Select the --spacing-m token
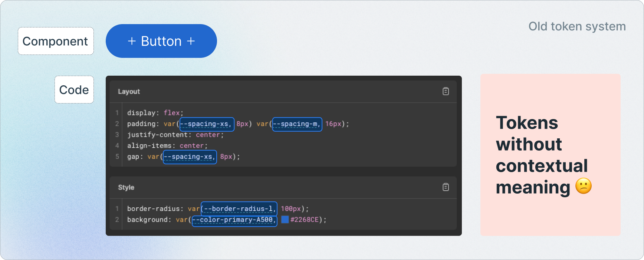The width and height of the screenshot is (644, 260). click(297, 124)
